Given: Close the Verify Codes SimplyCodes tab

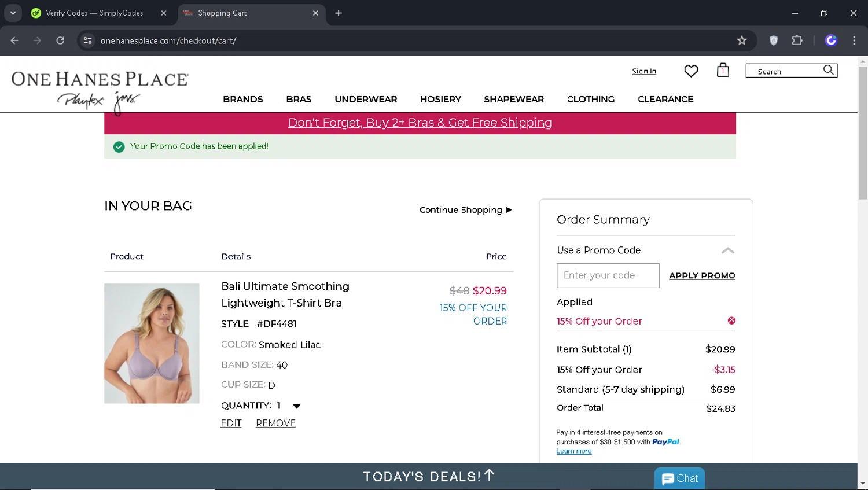Looking at the screenshot, I should coord(164,13).
